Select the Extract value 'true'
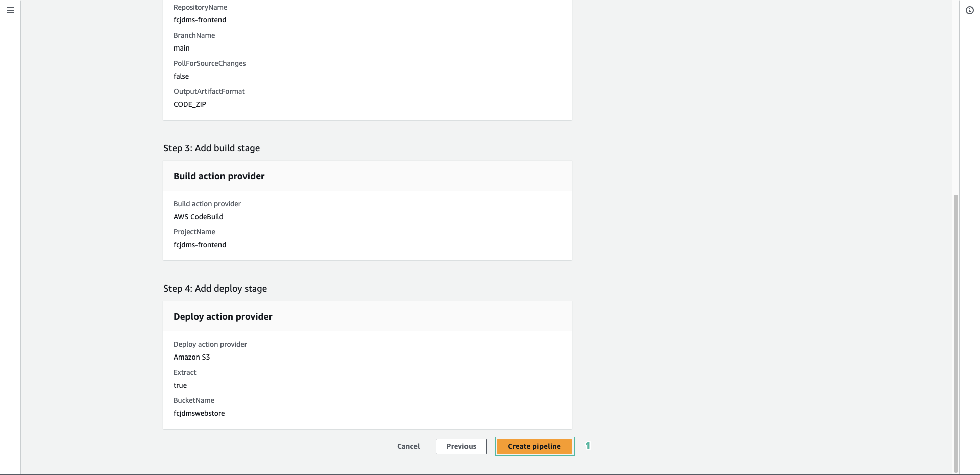This screenshot has height=475, width=980. [180, 385]
